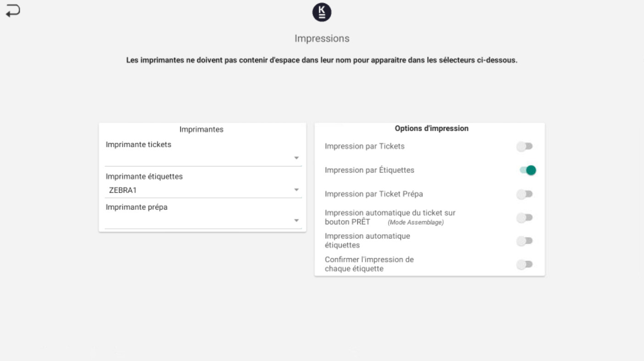Screen dimensions: 644x361
Task: Click the Impression par Tickets label
Action: click(365, 147)
